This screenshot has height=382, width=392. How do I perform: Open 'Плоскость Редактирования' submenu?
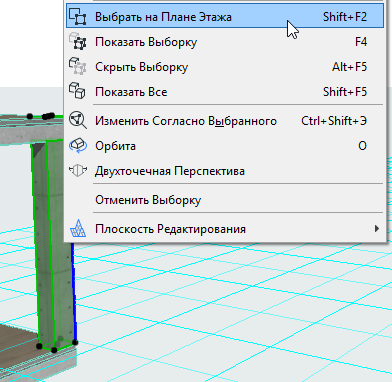pyautogui.click(x=225, y=229)
